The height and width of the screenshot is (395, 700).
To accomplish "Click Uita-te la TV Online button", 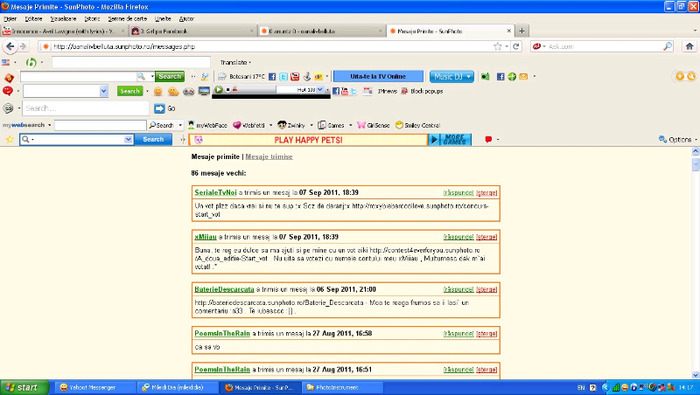I will tap(378, 76).
